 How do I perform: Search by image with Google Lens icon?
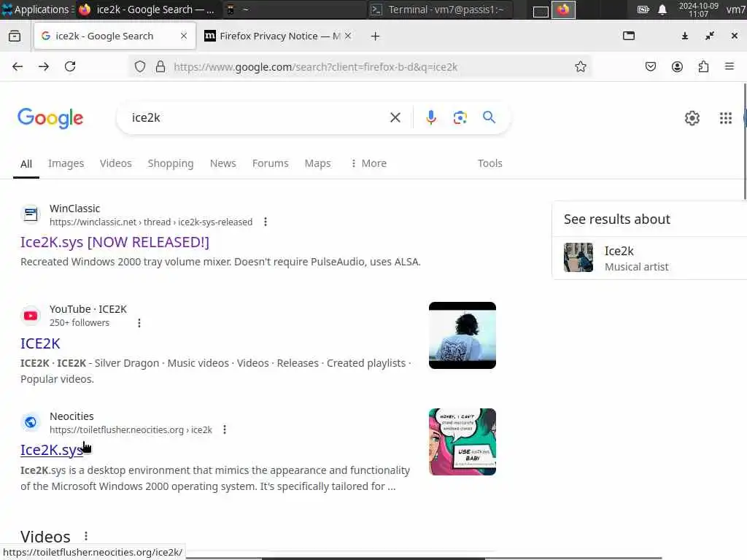[x=460, y=117]
